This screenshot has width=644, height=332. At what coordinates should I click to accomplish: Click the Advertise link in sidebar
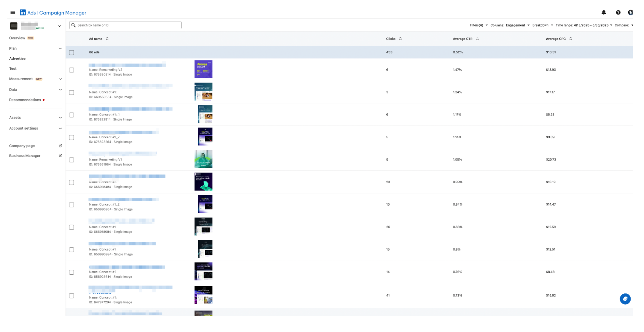[x=17, y=58]
